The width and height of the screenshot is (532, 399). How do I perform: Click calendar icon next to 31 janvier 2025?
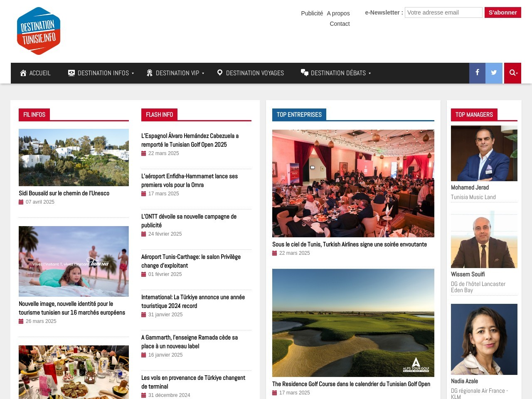(x=144, y=315)
